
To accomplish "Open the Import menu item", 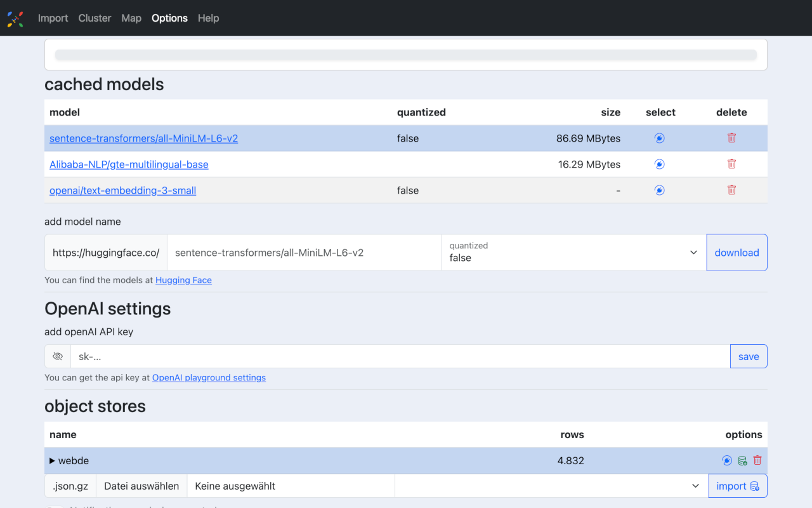I will (53, 18).
